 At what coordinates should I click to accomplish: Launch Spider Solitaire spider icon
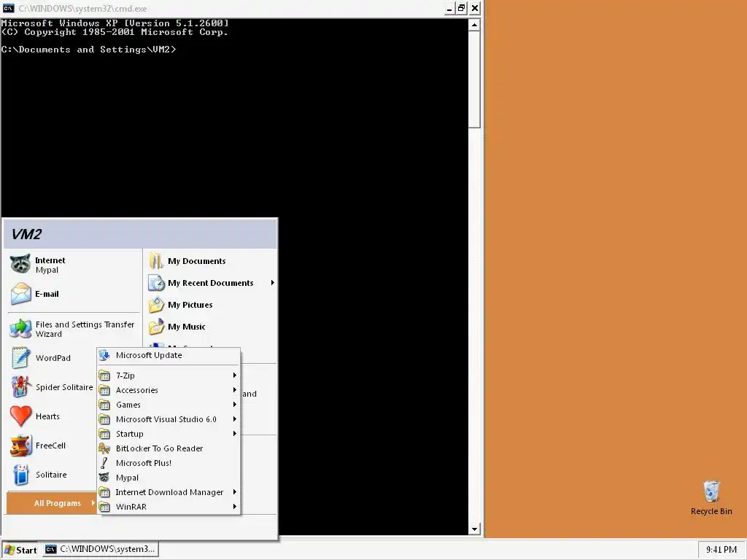[x=20, y=386]
